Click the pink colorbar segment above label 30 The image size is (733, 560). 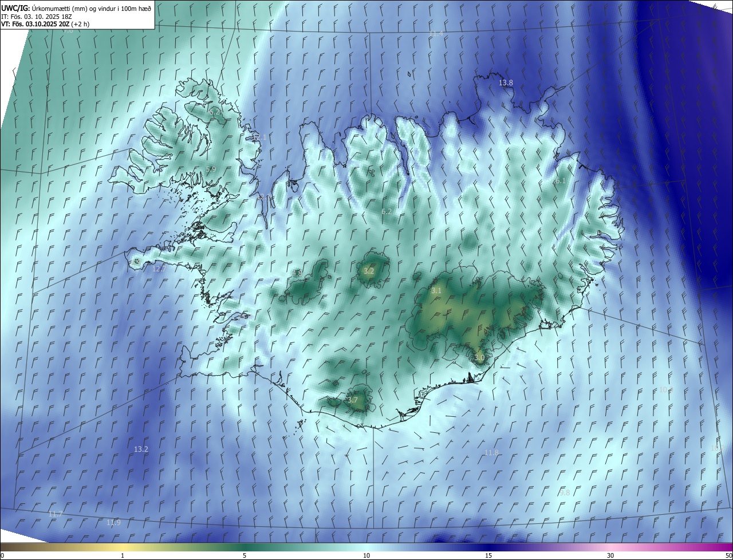[610, 547]
